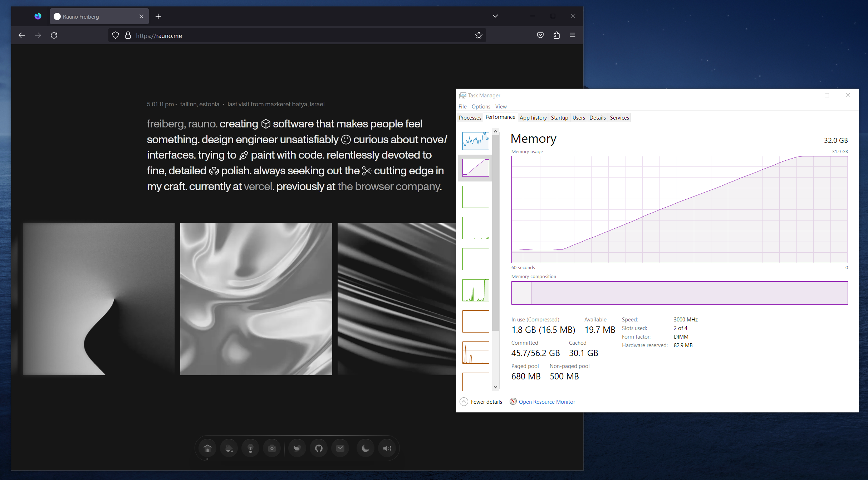
Task: Open the Options menu in Task Manager
Action: coord(481,106)
